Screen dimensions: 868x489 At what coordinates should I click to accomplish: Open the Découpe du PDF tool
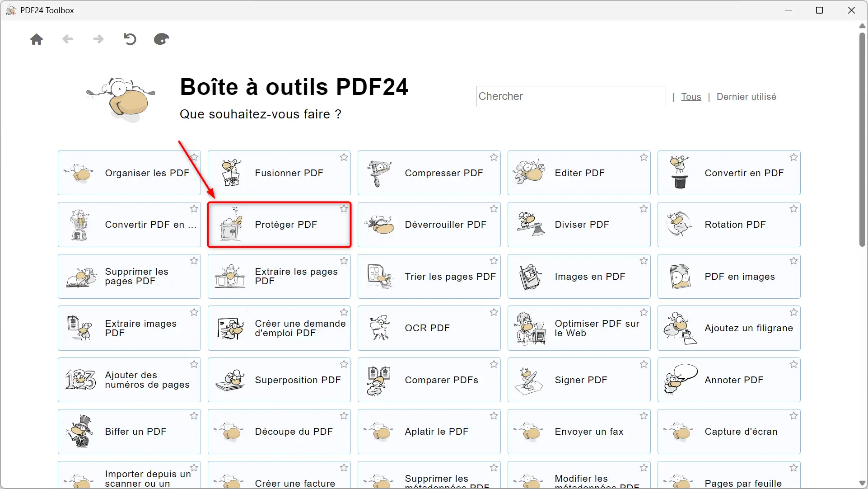(x=279, y=432)
